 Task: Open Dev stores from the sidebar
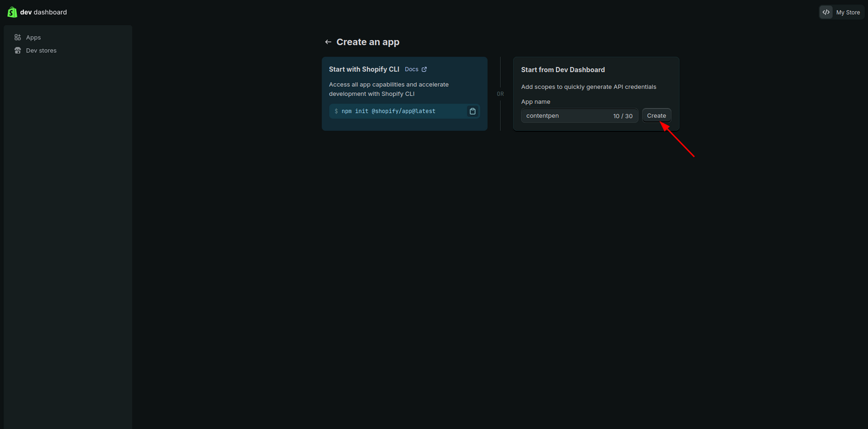(41, 50)
